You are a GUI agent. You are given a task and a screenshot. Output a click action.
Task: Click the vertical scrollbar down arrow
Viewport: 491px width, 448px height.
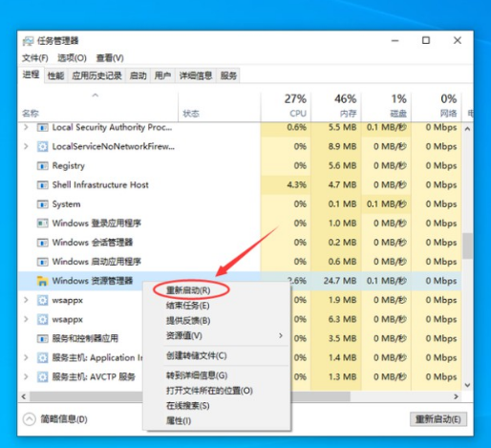(467, 385)
